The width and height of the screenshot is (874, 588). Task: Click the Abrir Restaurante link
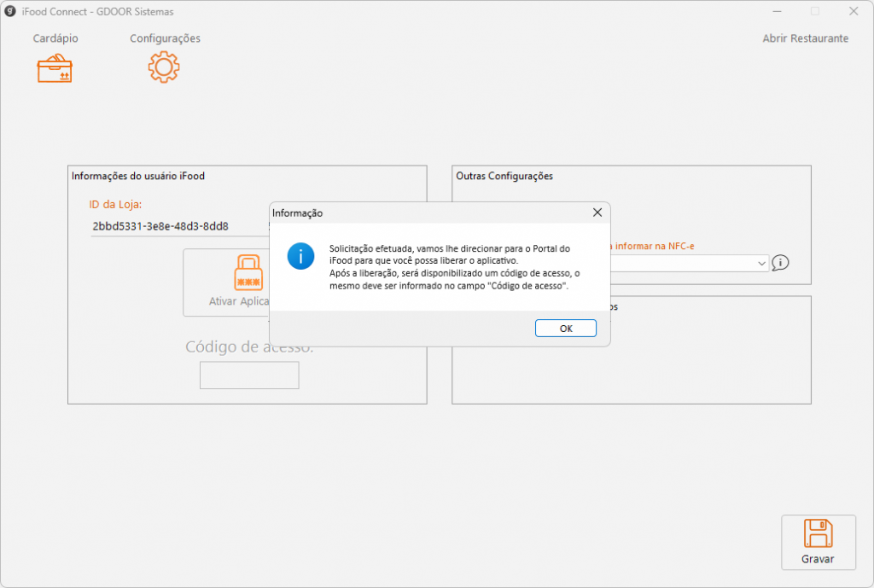click(806, 38)
